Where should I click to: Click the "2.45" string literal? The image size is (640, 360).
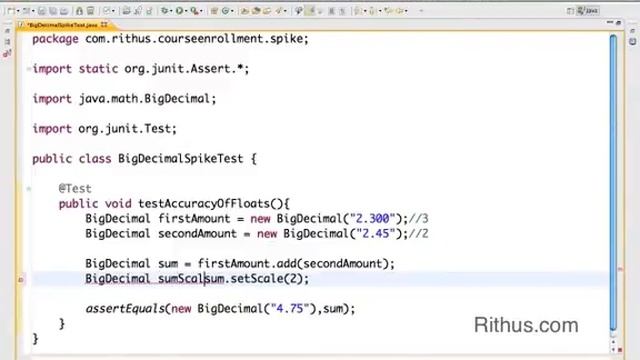376,234
